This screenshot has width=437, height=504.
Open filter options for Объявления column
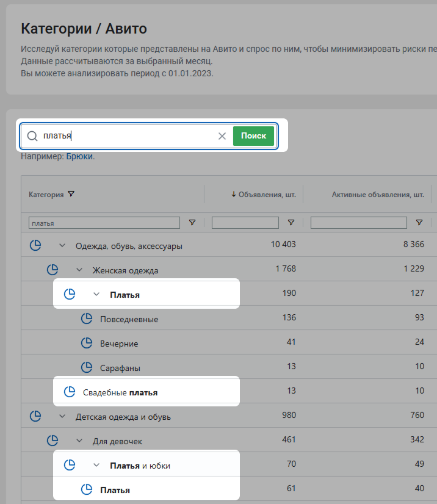pyautogui.click(x=291, y=223)
